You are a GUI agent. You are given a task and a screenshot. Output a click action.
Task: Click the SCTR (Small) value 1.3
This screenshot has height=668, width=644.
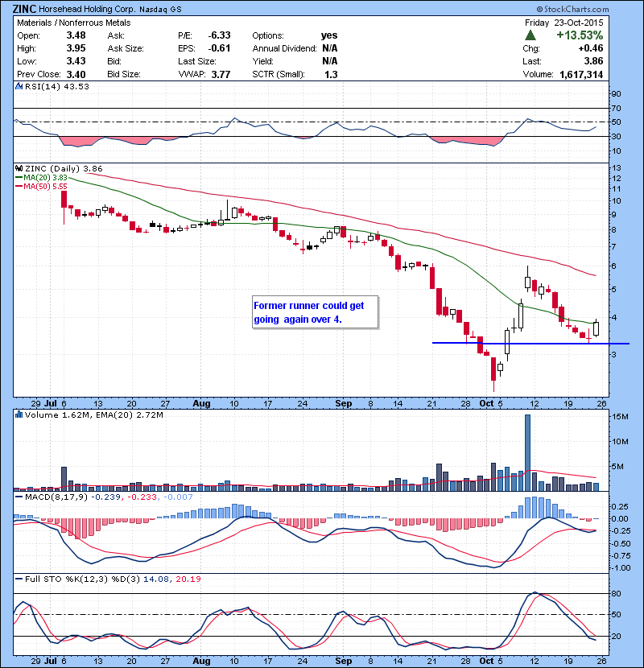(x=331, y=74)
